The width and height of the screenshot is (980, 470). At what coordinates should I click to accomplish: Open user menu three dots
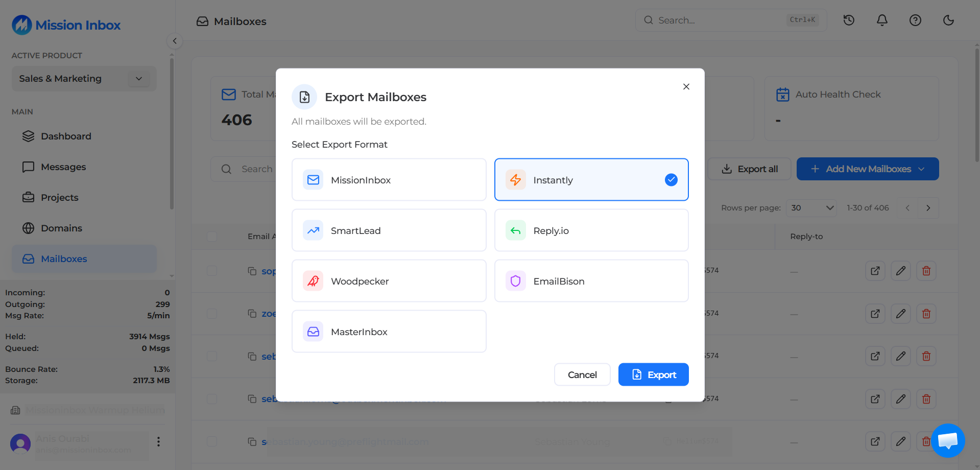point(158,441)
